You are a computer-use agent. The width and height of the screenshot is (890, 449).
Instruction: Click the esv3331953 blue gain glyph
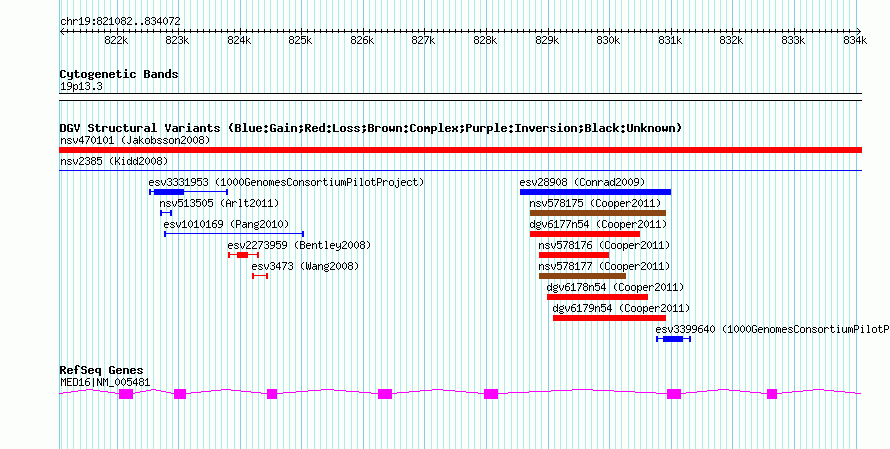point(188,192)
